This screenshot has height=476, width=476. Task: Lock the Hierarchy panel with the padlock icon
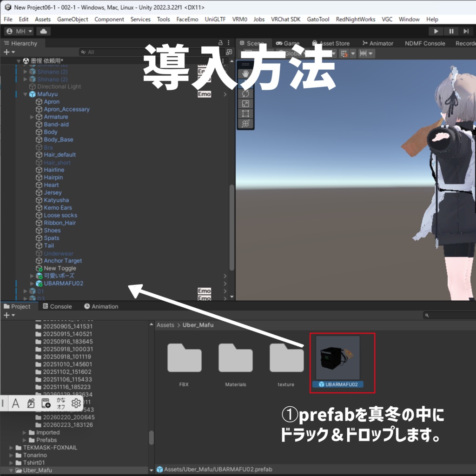coord(220,42)
